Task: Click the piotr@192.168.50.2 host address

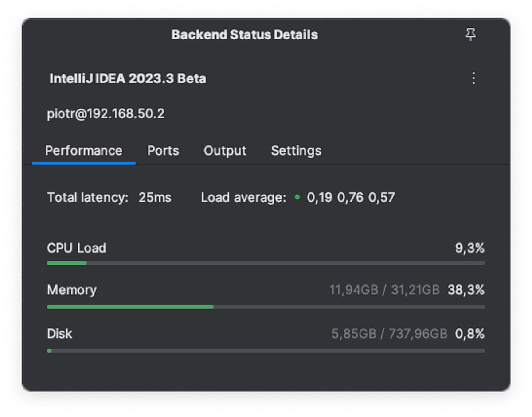Action: pos(106,114)
